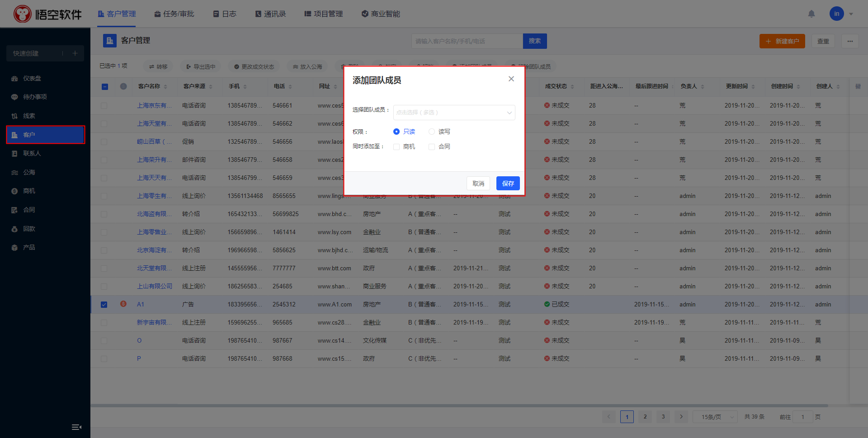Open the dashboard 仪表盘 sidebar icon

[14, 79]
